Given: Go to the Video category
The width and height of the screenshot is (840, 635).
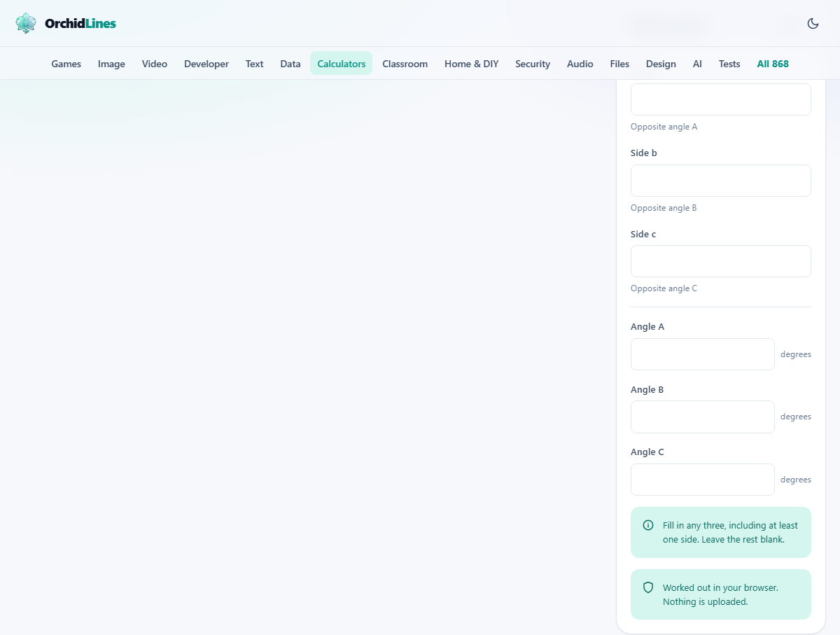Looking at the screenshot, I should (x=155, y=64).
